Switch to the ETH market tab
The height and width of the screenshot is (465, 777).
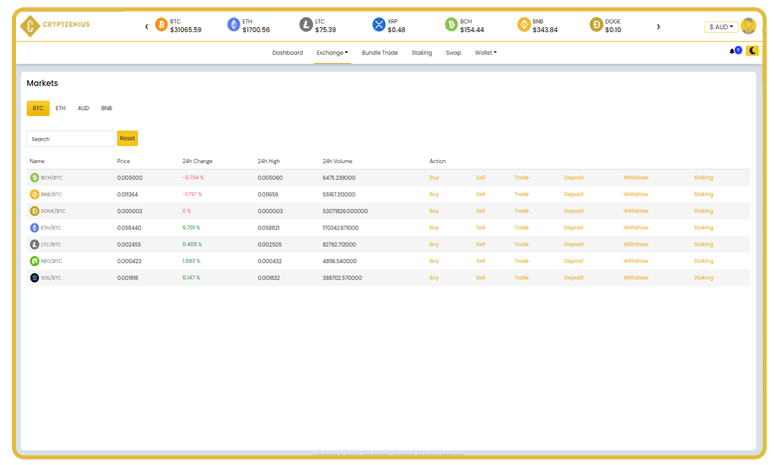point(61,108)
